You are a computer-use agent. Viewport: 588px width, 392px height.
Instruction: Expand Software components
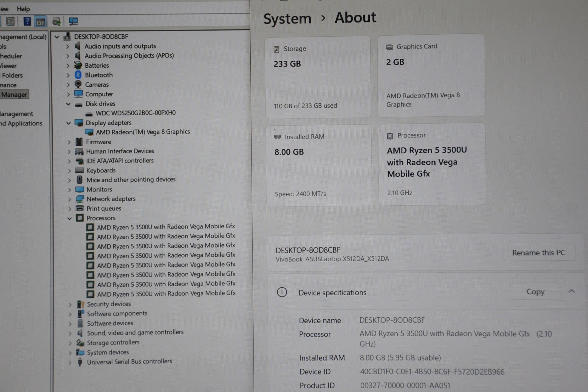(70, 314)
